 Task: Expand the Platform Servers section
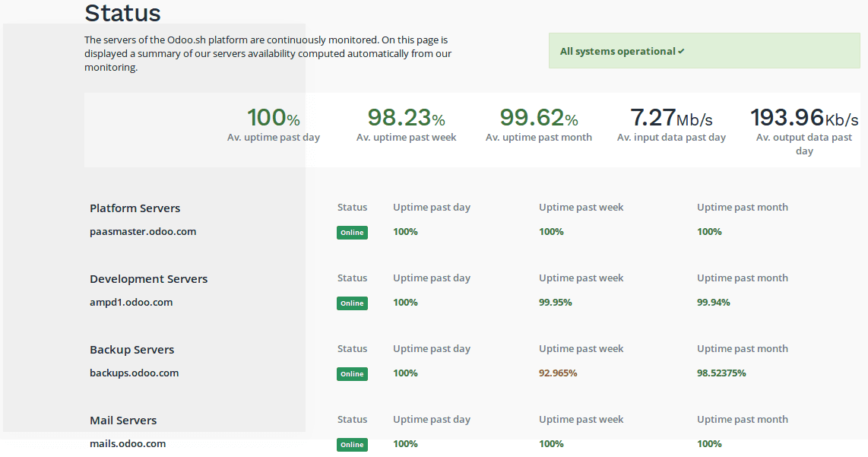pos(135,208)
